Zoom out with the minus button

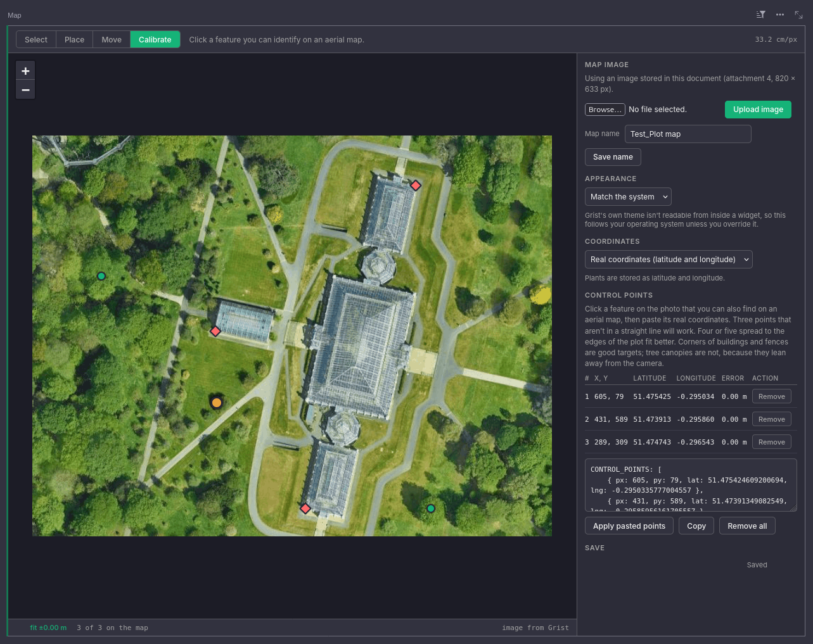pyautogui.click(x=25, y=90)
